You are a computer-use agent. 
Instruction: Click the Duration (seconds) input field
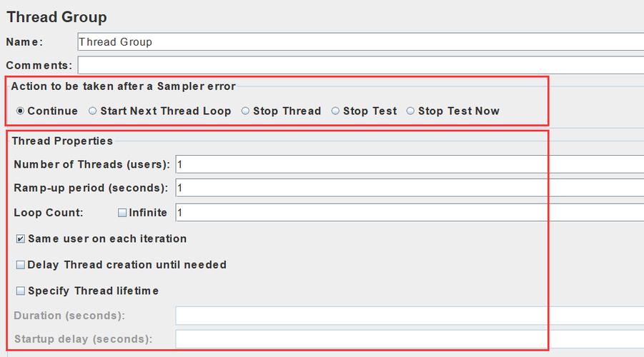[407, 316]
